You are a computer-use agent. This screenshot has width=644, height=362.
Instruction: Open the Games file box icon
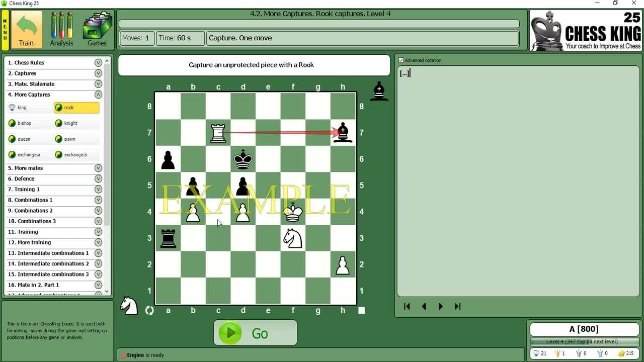[x=97, y=30]
